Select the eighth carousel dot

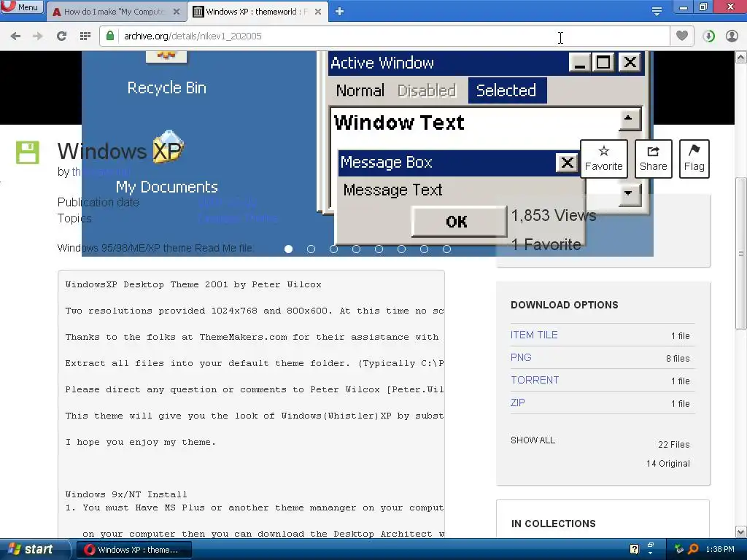click(447, 249)
